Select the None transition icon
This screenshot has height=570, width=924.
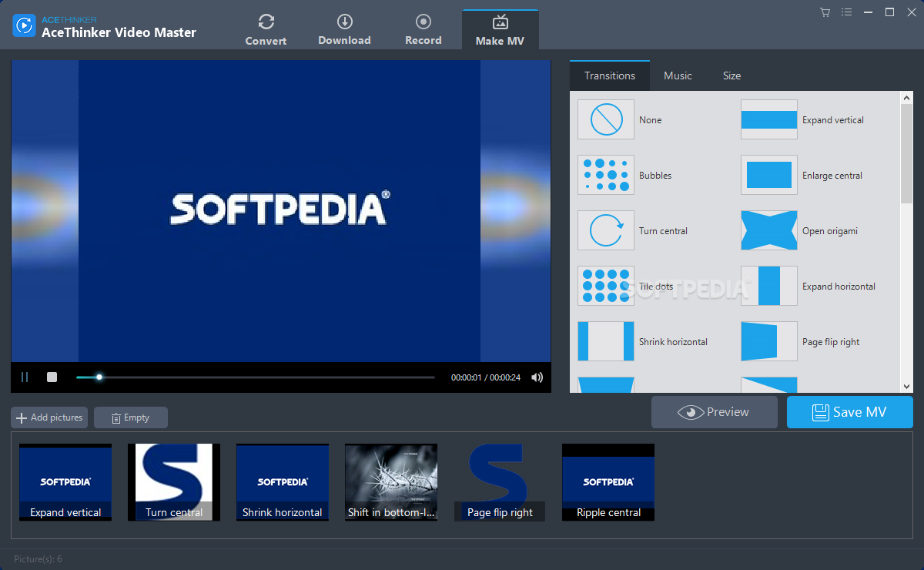(x=606, y=119)
